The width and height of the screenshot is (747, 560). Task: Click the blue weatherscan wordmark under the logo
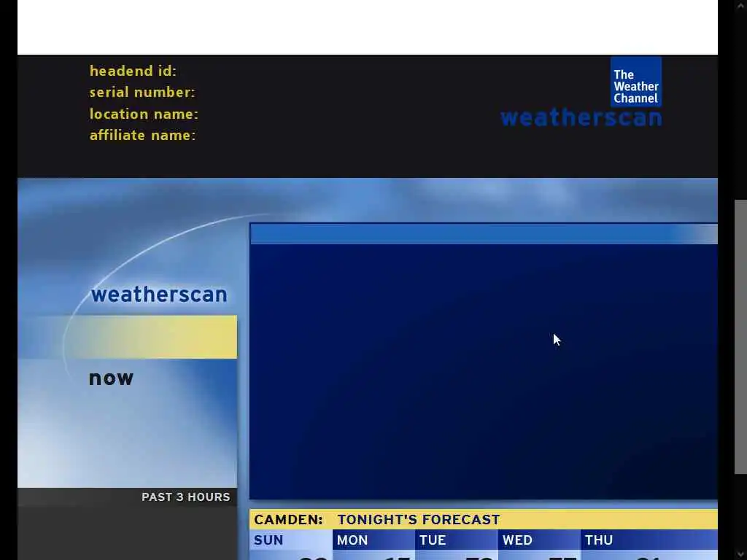[581, 117]
